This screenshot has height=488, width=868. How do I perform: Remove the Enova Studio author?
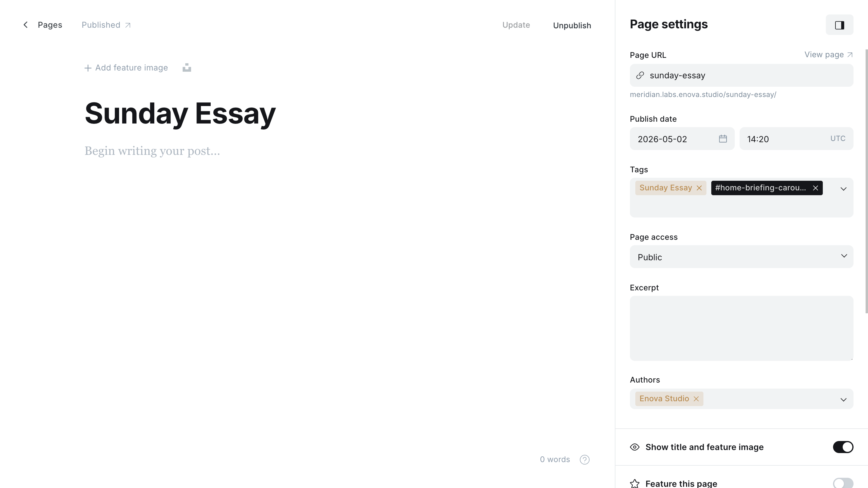(696, 399)
